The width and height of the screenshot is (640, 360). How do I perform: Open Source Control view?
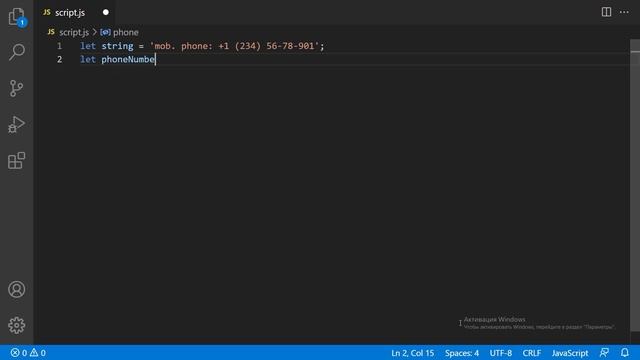click(16, 88)
